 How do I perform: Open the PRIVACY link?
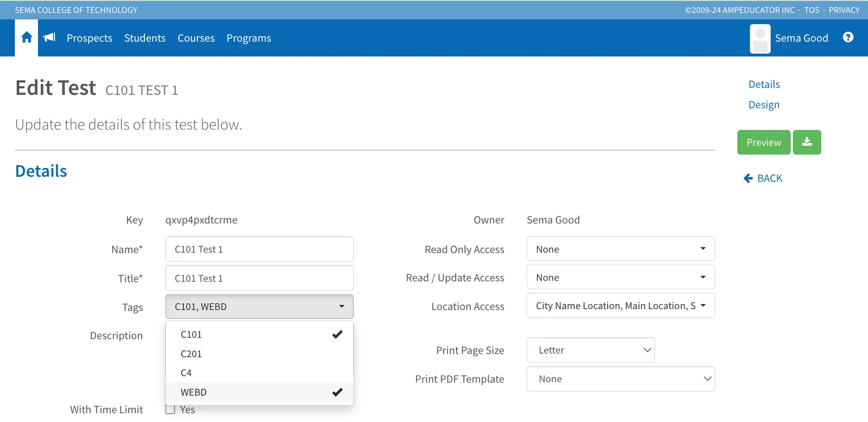click(844, 10)
